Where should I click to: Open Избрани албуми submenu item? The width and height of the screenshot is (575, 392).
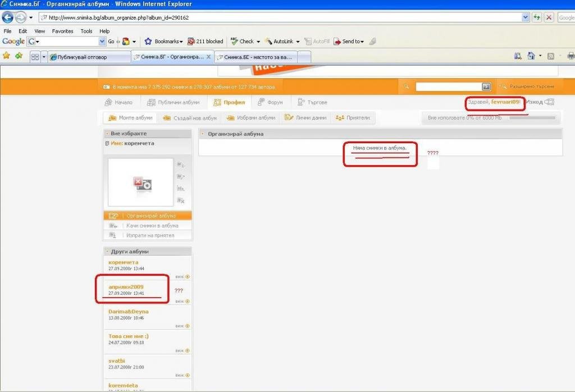pos(251,118)
